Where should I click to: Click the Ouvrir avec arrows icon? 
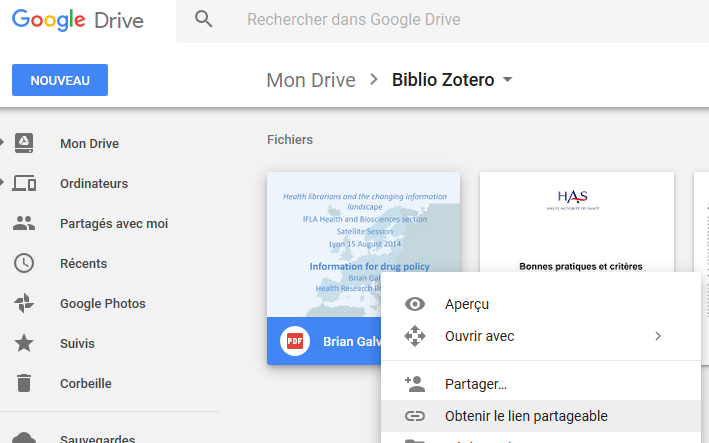(415, 336)
